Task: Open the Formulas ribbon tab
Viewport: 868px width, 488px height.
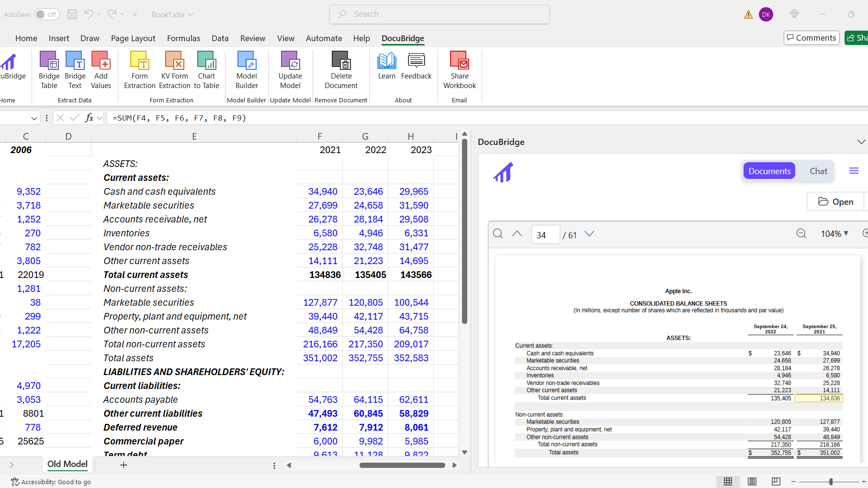Action: point(183,38)
